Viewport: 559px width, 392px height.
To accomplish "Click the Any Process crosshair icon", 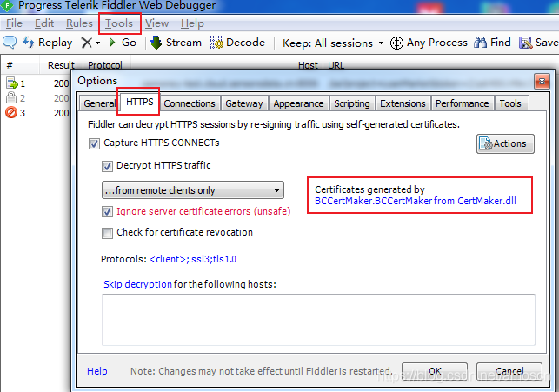I will click(396, 43).
